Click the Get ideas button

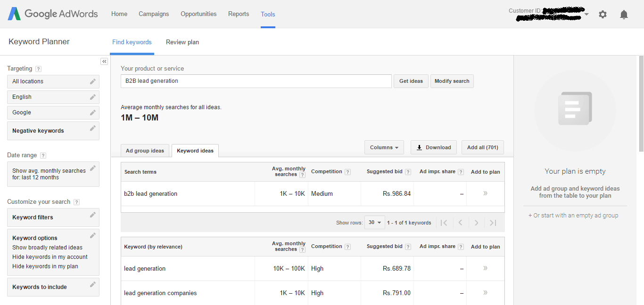[411, 81]
